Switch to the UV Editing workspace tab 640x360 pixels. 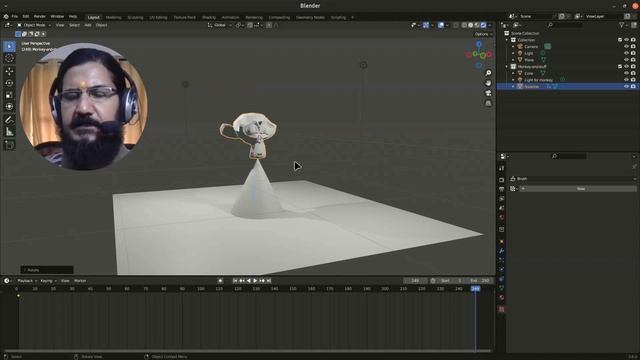coord(158,18)
